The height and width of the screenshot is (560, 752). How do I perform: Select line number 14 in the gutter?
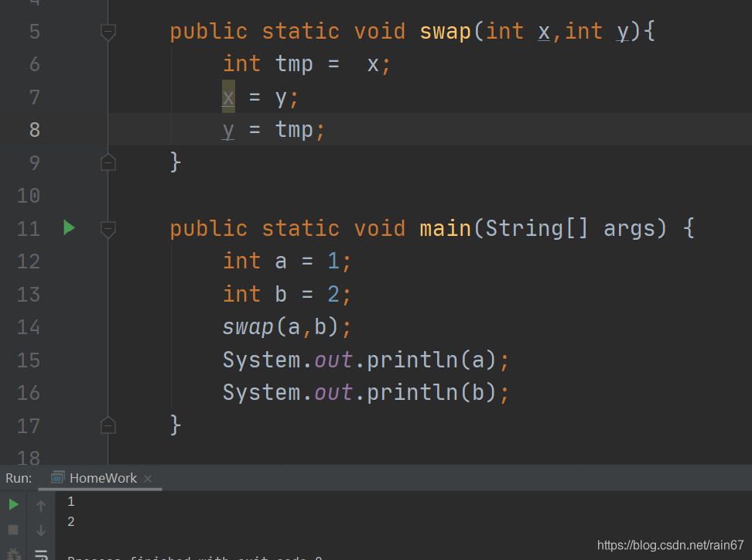click(x=29, y=327)
